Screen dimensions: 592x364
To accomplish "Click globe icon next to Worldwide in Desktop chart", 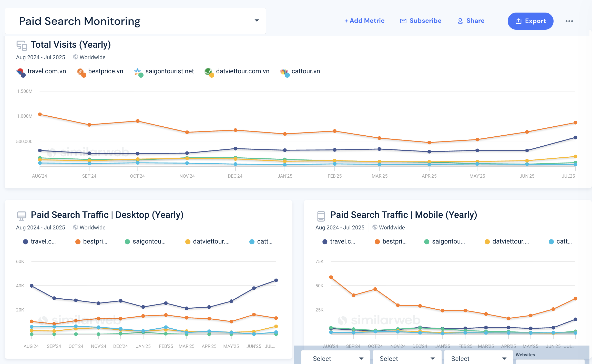I will coord(75,227).
